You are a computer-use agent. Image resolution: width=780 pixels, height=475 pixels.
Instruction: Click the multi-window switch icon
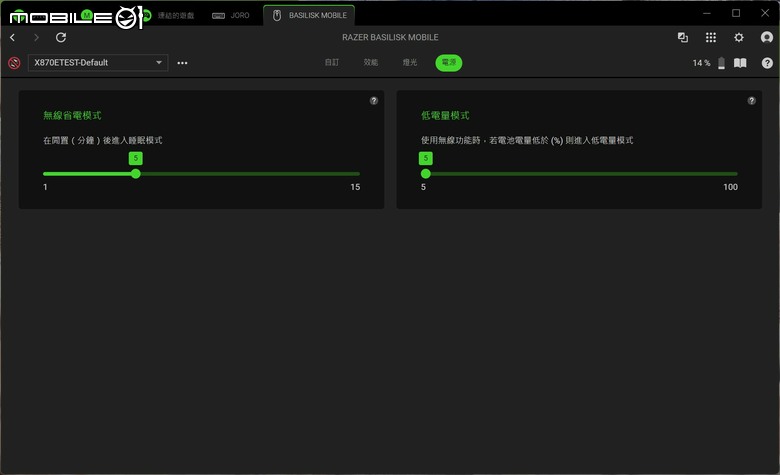point(682,37)
